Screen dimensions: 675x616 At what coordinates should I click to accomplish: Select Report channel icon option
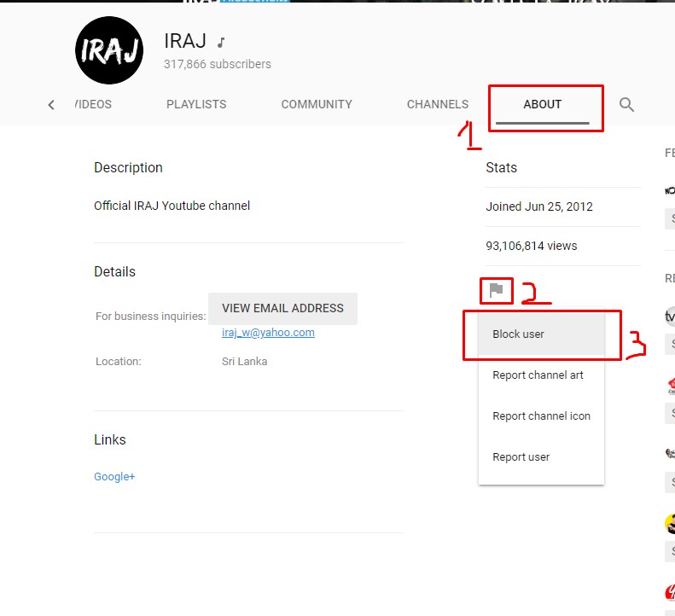tap(541, 416)
